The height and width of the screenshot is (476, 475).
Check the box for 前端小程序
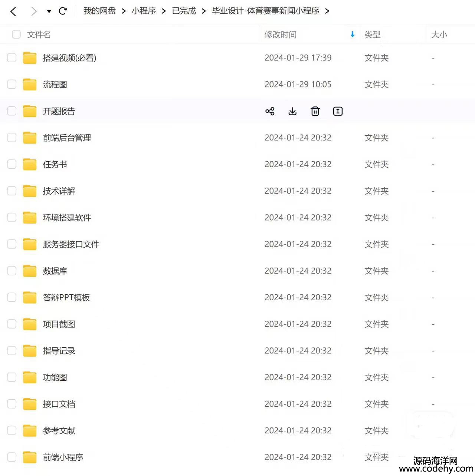point(12,457)
